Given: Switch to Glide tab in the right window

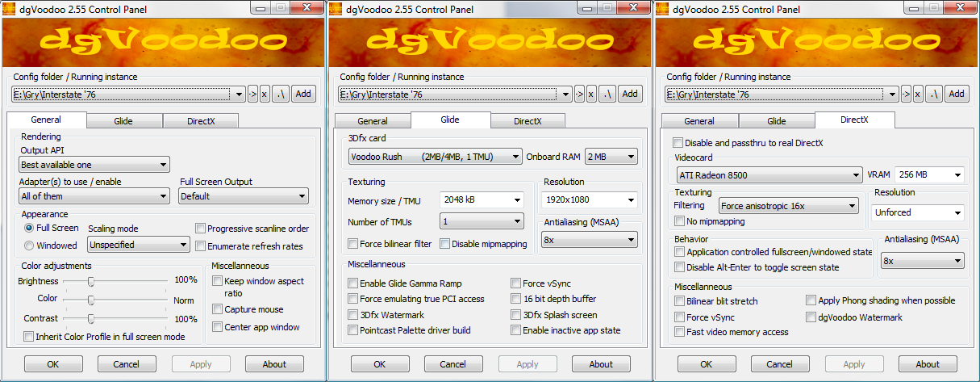Looking at the screenshot, I should click(x=777, y=121).
